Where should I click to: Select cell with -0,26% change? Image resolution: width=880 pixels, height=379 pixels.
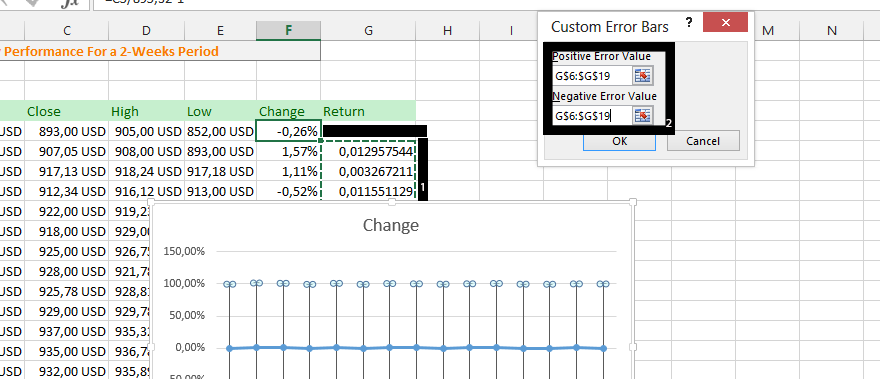pos(288,131)
